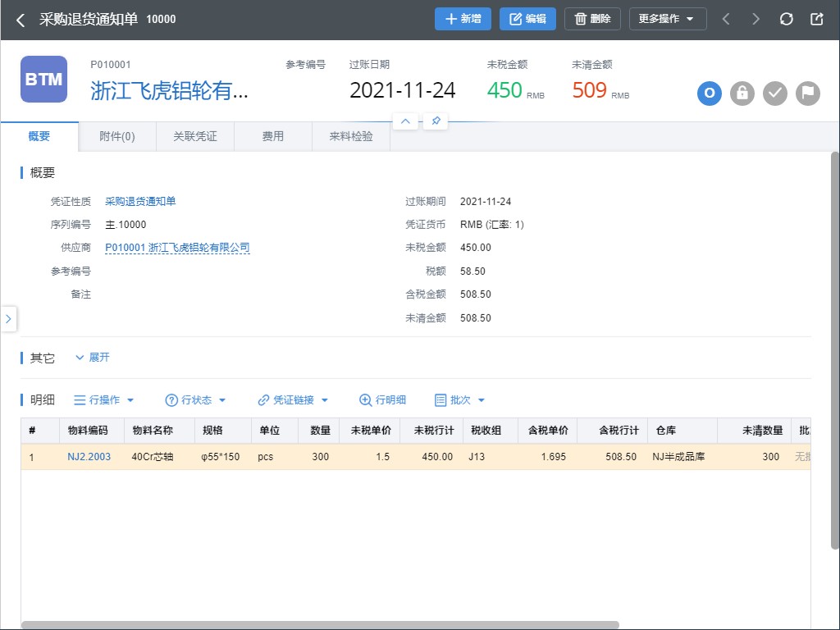Click the 税收组 column header

[x=491, y=431]
